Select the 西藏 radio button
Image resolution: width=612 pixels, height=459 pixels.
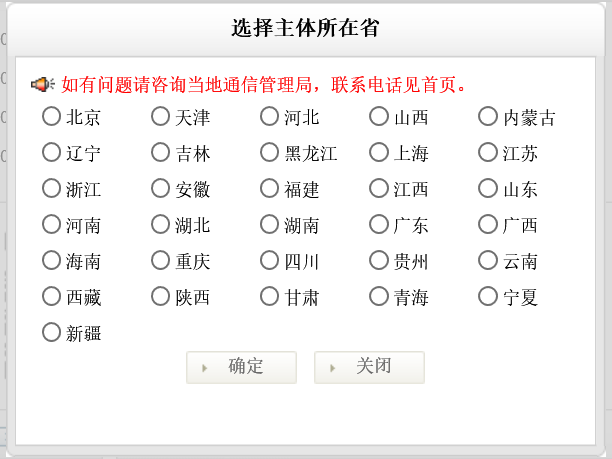pyautogui.click(x=51, y=297)
